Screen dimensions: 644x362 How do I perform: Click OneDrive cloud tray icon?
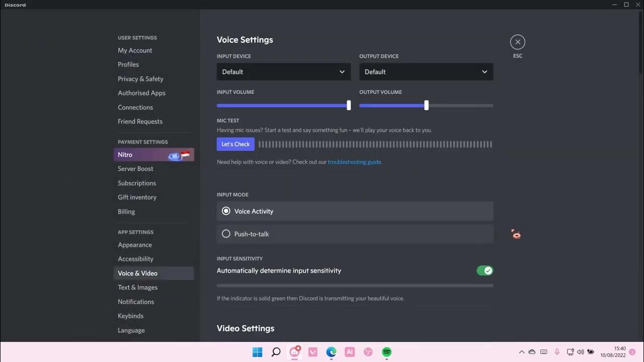(532, 352)
